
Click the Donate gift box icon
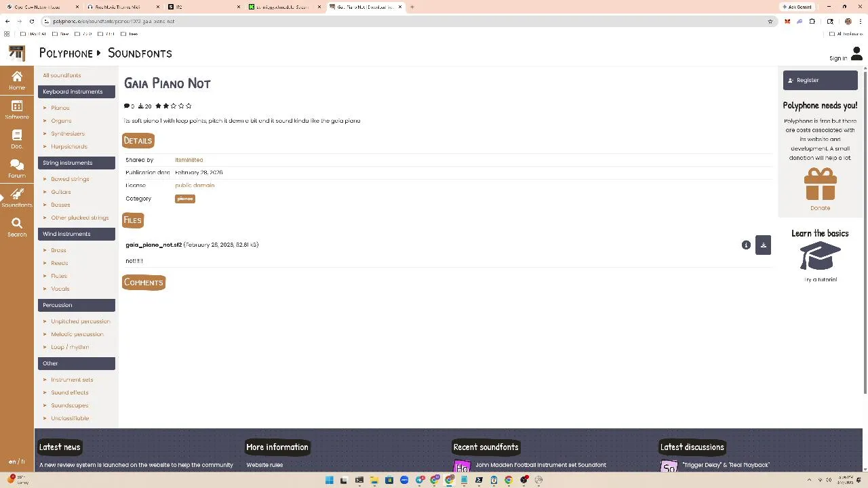(x=820, y=184)
